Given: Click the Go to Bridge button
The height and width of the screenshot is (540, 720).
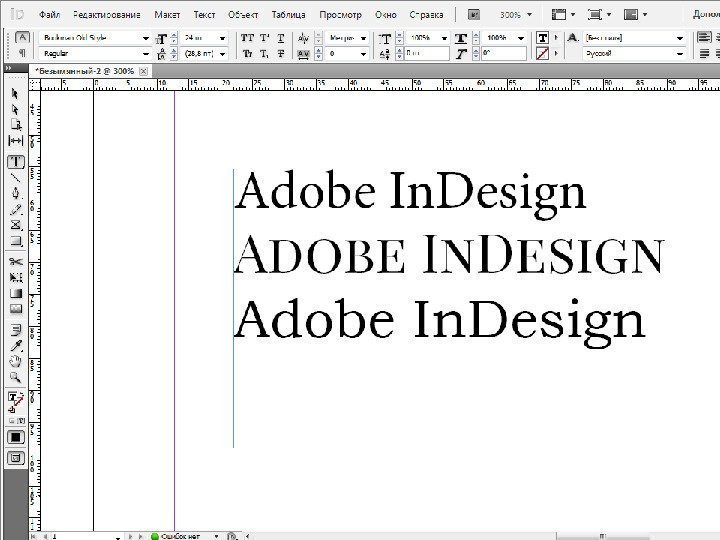Looking at the screenshot, I should tap(474, 15).
